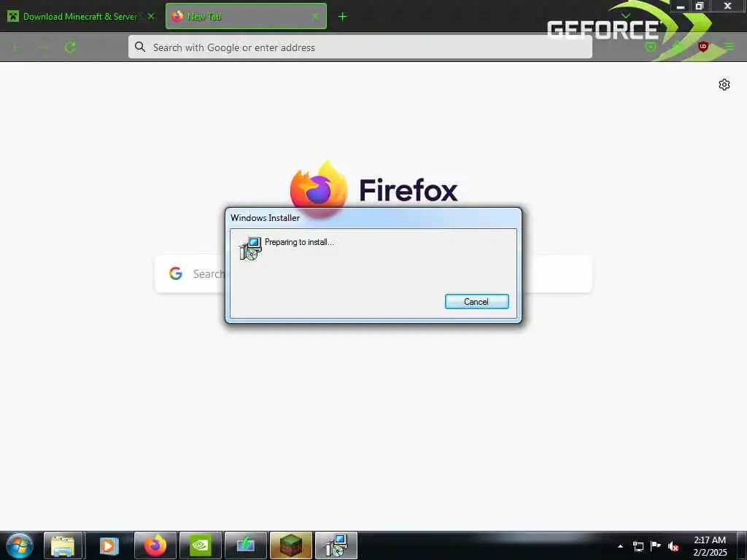Viewport: 747px width, 560px height.
Task: Click the Windows Installer title bar
Action: pos(373,217)
